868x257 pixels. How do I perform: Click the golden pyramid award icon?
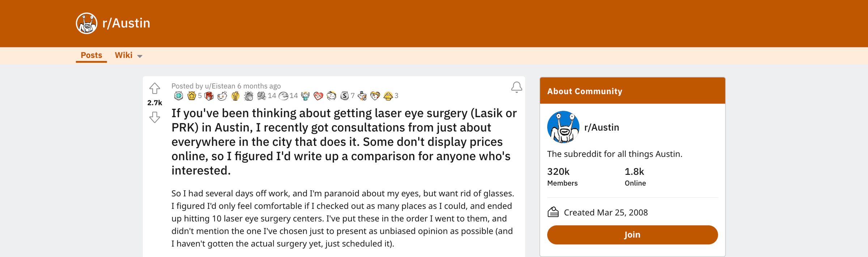click(x=388, y=96)
